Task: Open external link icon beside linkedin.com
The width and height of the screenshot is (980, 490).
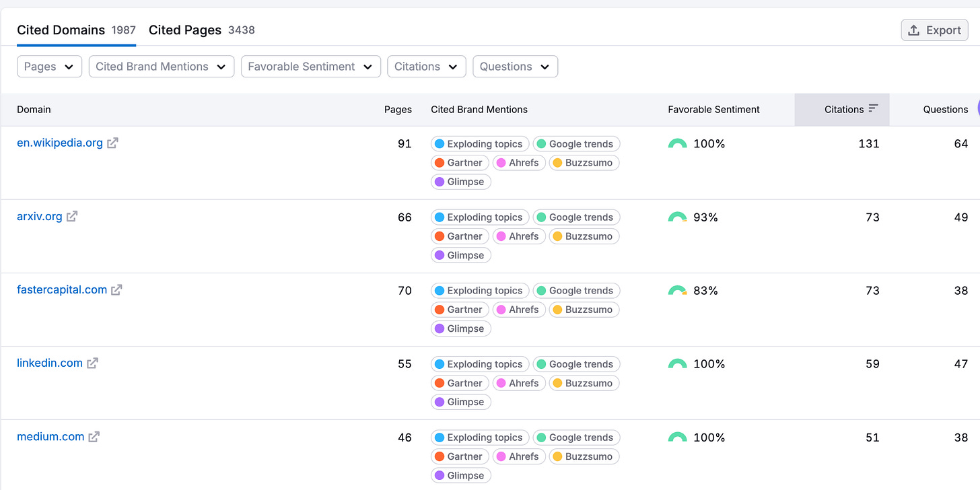Action: tap(92, 363)
